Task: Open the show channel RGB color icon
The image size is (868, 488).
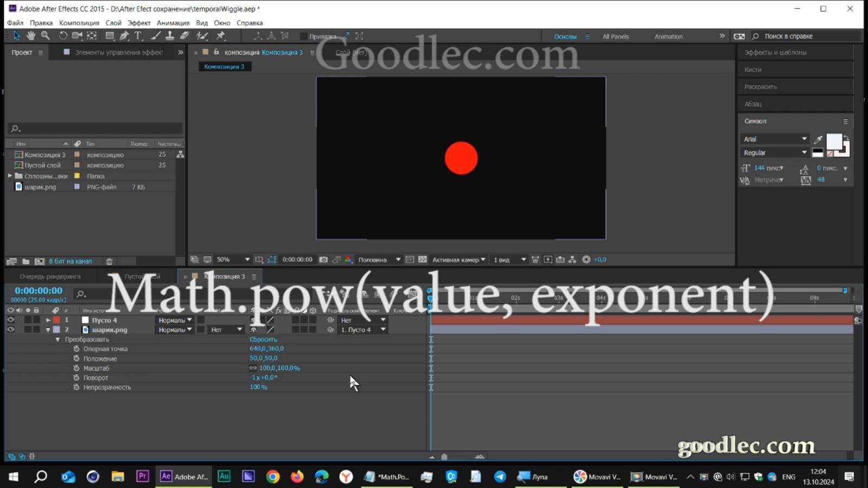Action: tap(349, 260)
